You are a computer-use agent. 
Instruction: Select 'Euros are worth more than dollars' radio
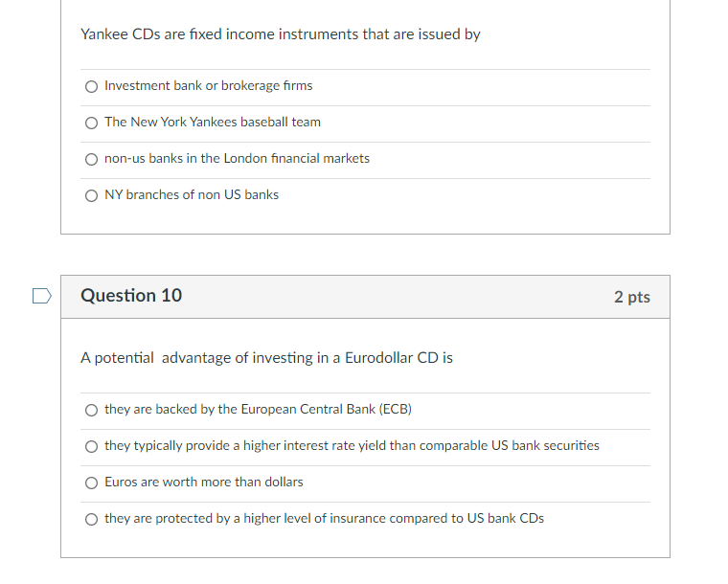coord(91,483)
